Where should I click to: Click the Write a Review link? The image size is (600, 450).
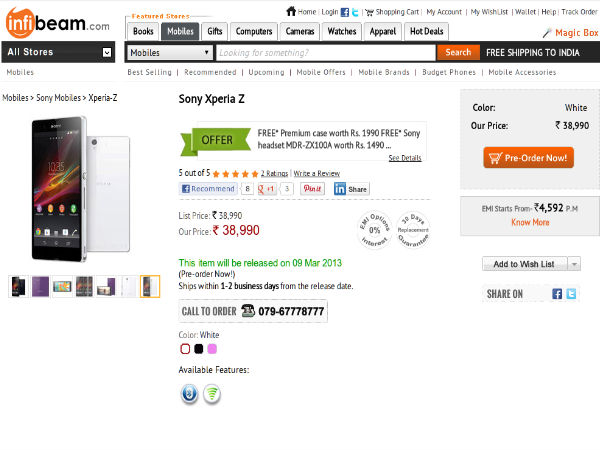(315, 174)
